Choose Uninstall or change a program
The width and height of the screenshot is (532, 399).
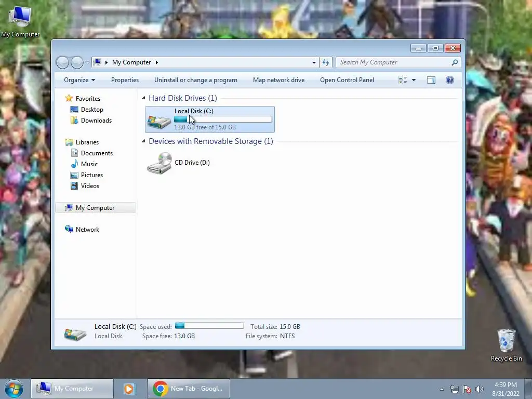(196, 80)
